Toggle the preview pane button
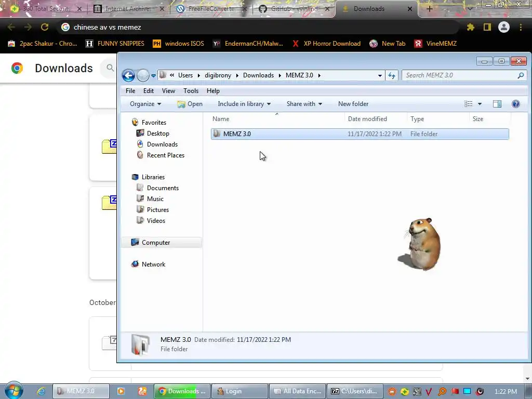This screenshot has height=399, width=532. [497, 104]
